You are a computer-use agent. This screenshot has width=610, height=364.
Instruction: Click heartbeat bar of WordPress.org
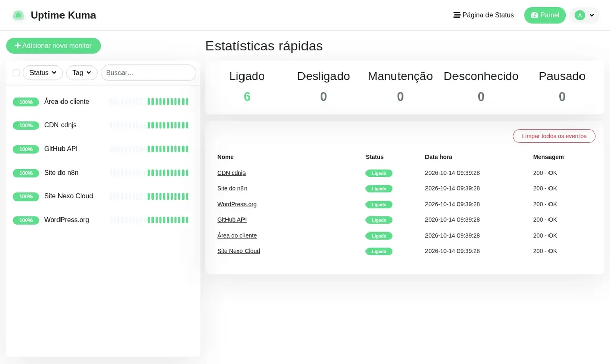pyautogui.click(x=149, y=220)
